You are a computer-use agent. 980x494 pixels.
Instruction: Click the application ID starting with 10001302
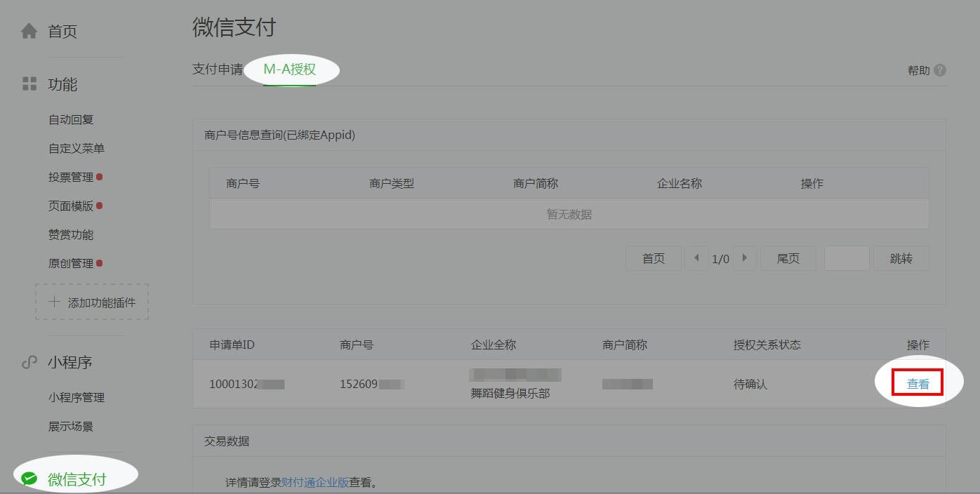click(x=247, y=384)
